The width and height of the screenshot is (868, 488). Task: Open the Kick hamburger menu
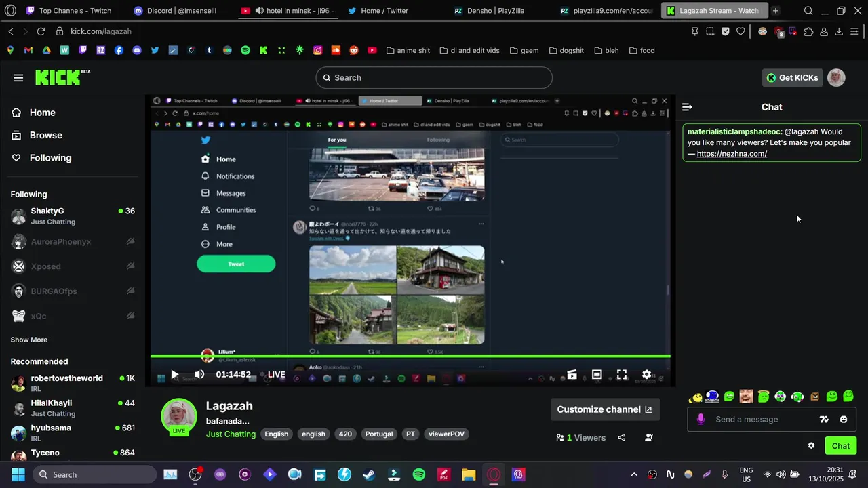[18, 78]
